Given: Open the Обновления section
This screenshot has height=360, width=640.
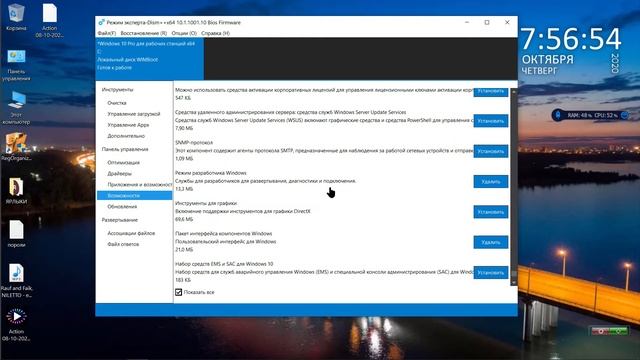Looking at the screenshot, I should (122, 207).
